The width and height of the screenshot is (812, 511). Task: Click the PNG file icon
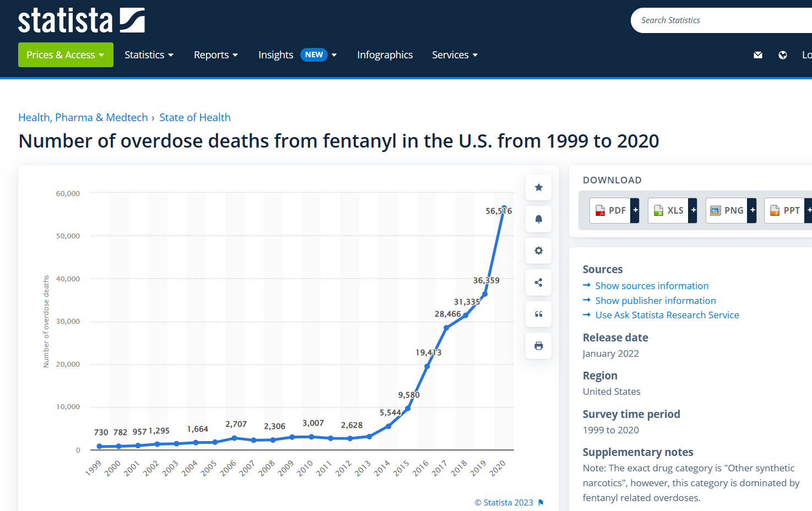coord(716,210)
